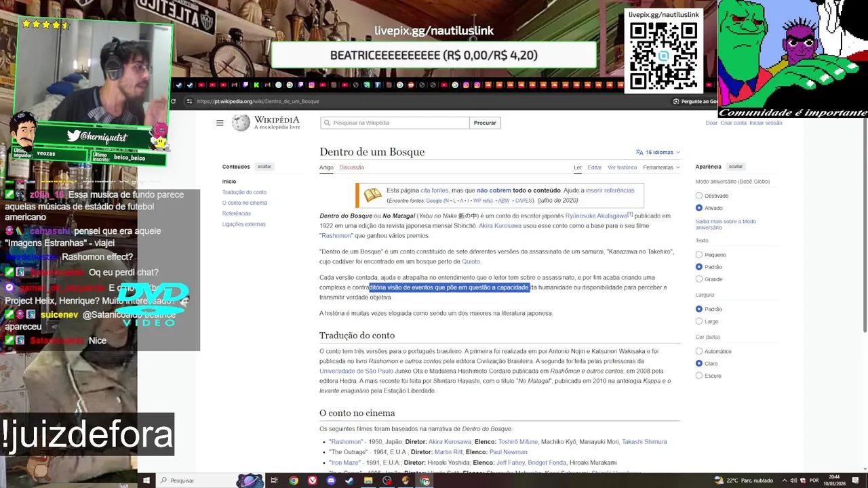
Task: Go to 'Início' in the contents sidebar
Action: click(x=229, y=182)
